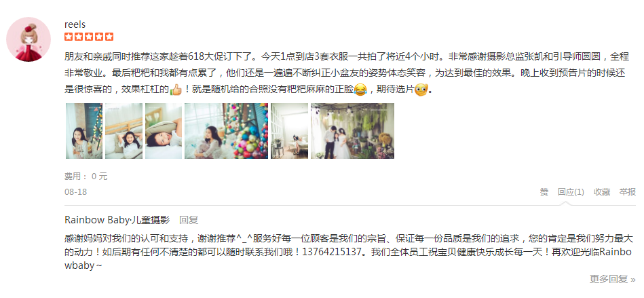The width and height of the screenshot is (644, 298).
Task: Open second photo of girl on sofa
Action: tap(124, 131)
